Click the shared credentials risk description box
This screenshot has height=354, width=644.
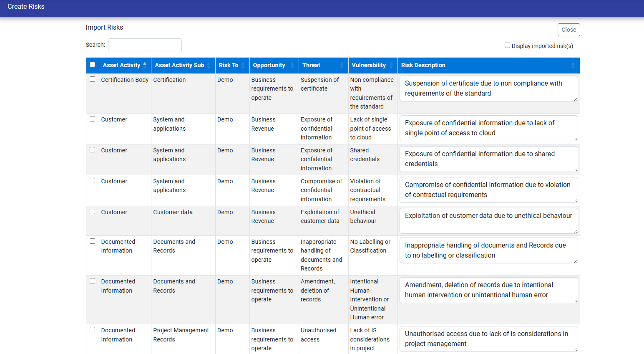click(x=488, y=159)
